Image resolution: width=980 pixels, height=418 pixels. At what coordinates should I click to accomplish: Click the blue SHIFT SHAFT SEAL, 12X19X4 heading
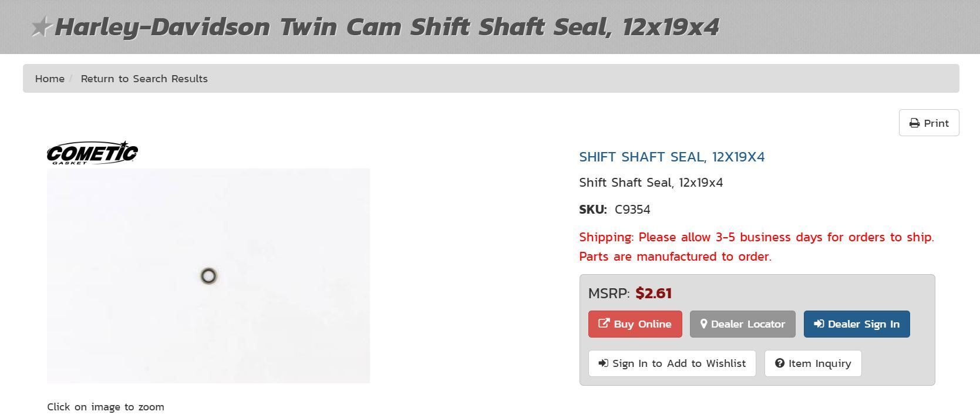[x=672, y=157]
